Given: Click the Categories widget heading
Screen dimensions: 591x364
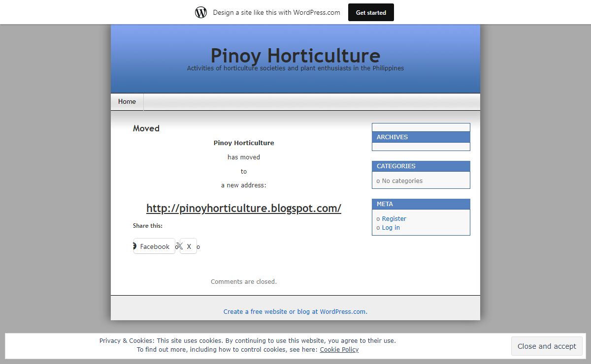Looking at the screenshot, I should pyautogui.click(x=421, y=166).
